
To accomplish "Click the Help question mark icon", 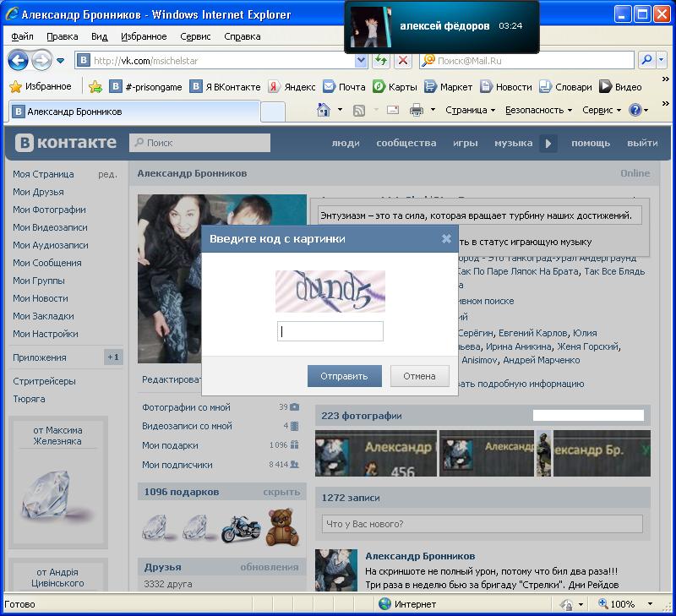I will 635,111.
